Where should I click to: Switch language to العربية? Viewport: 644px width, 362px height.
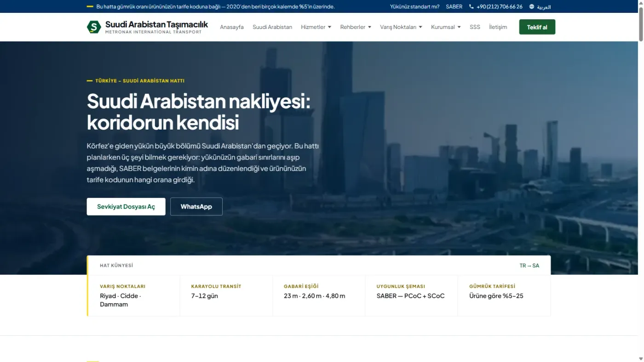point(543,7)
